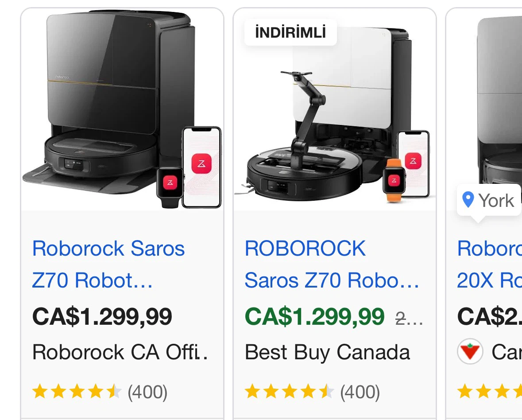Open the white Saros Z70 with arm image
The height and width of the screenshot is (420, 522).
335,109
